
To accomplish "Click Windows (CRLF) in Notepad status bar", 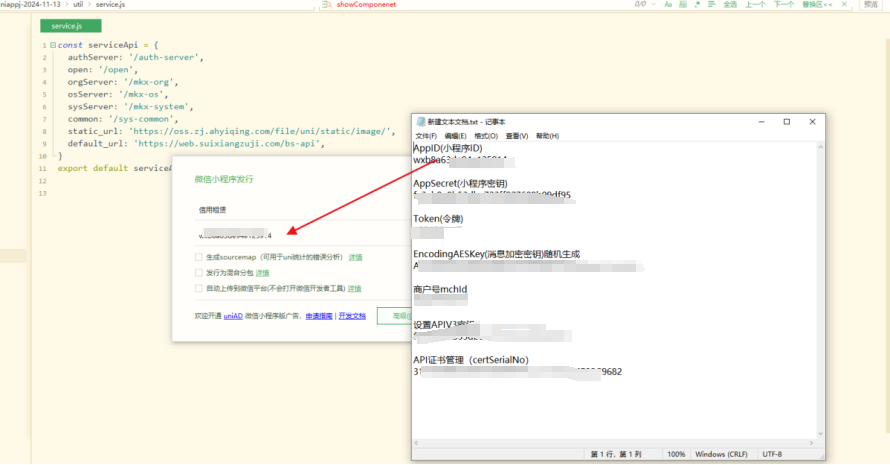I will [x=721, y=454].
